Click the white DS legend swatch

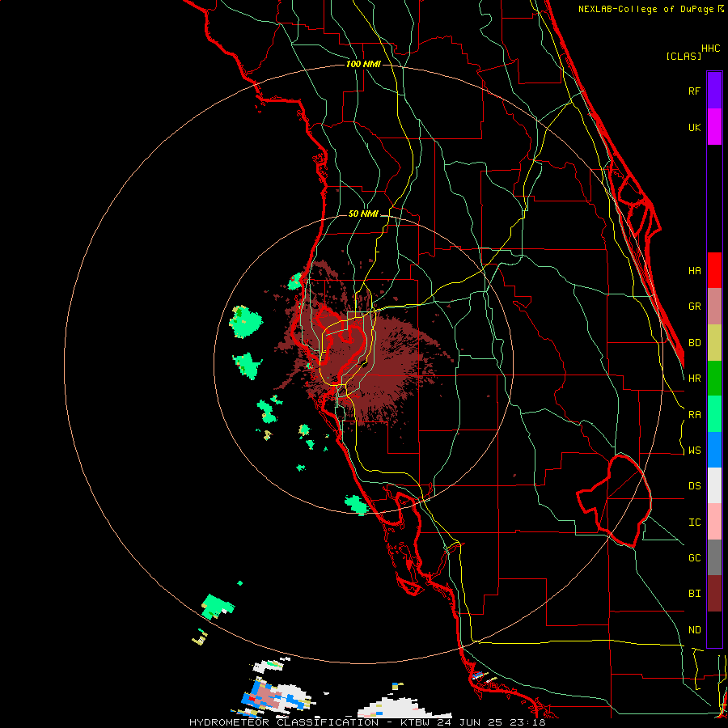(x=714, y=485)
